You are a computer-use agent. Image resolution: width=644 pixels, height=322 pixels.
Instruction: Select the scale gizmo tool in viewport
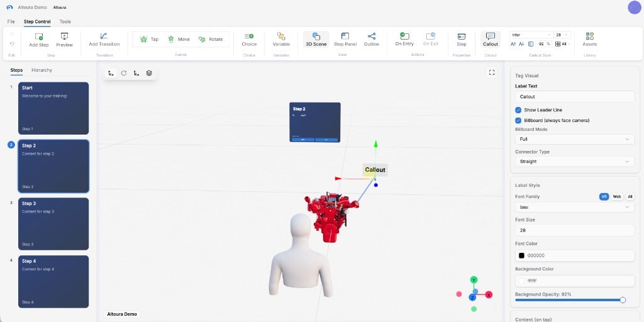tap(136, 73)
